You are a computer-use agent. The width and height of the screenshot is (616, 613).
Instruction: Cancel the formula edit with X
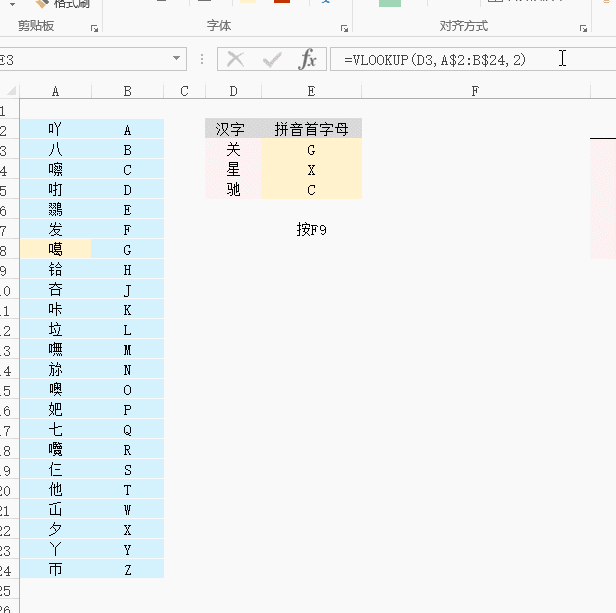[236, 60]
